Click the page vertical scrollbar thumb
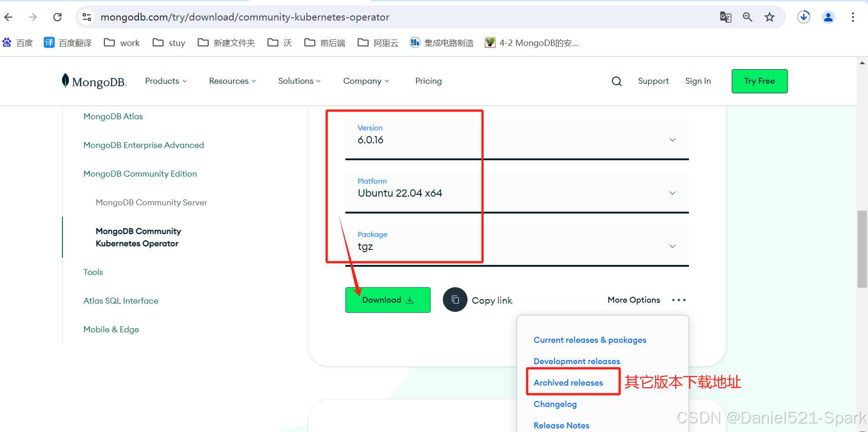 point(862,249)
